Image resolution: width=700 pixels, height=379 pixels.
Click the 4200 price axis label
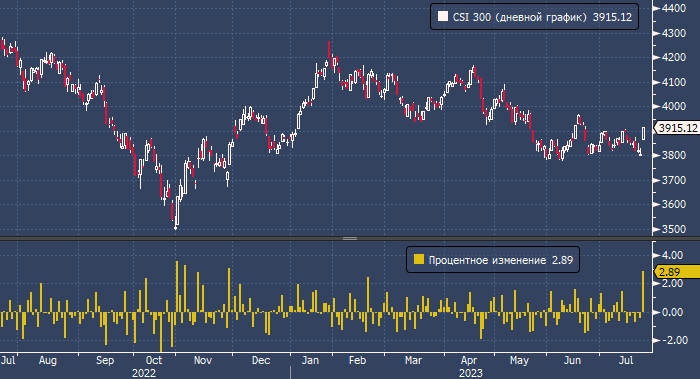point(674,58)
